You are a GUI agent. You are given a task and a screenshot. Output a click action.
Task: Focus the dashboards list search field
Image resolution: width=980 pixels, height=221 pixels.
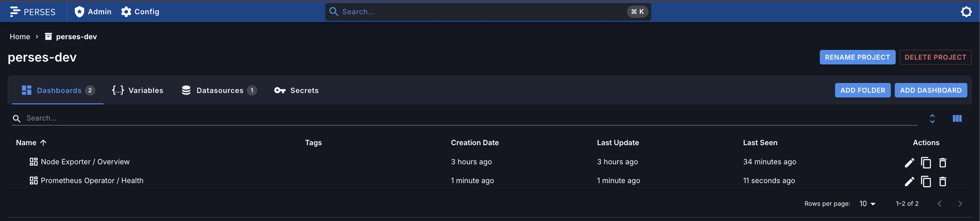471,118
